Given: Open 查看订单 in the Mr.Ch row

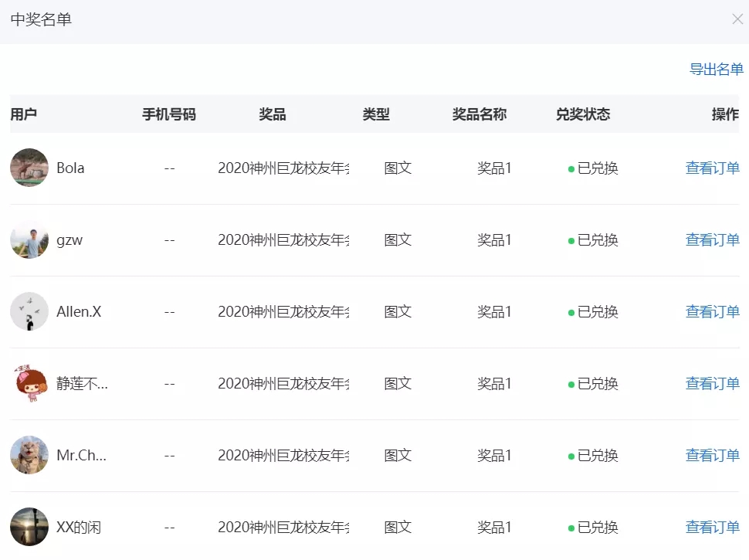Looking at the screenshot, I should coord(712,455).
